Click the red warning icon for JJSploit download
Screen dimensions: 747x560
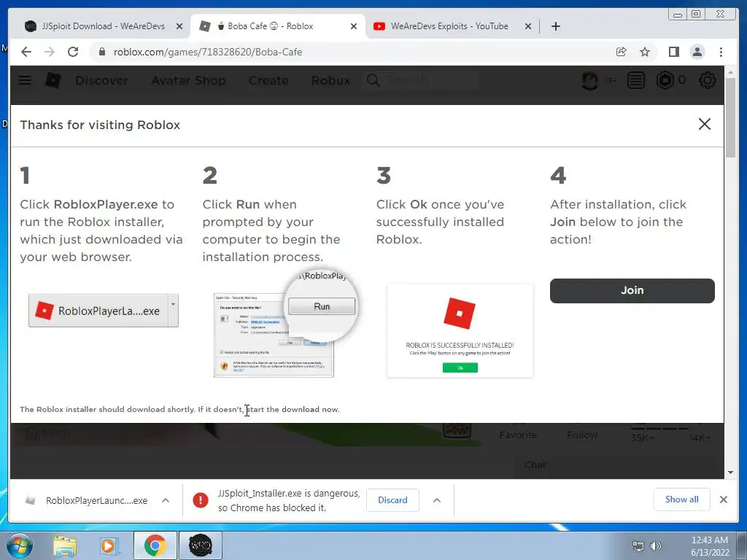(x=201, y=500)
